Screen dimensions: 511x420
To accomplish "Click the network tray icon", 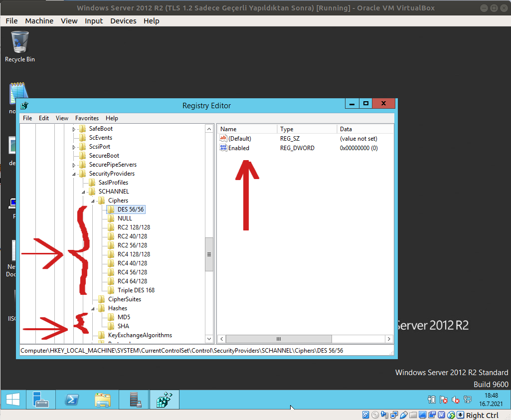I will click(467, 400).
